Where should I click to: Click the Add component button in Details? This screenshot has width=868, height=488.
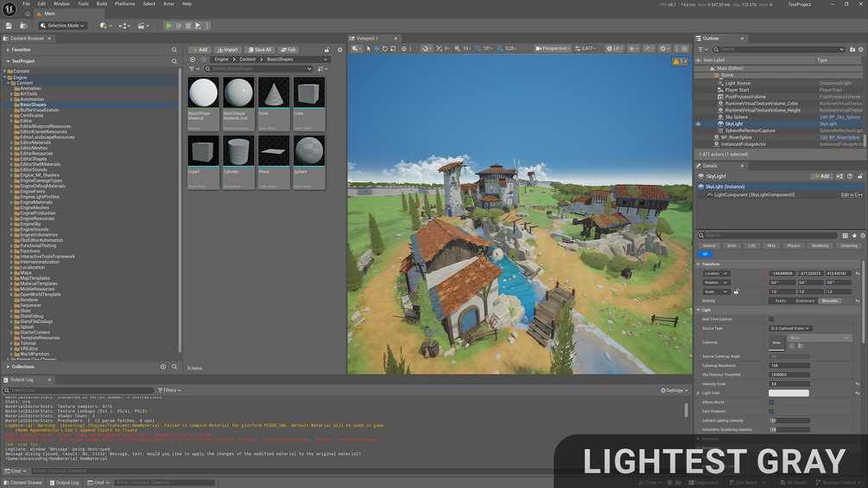coord(821,176)
